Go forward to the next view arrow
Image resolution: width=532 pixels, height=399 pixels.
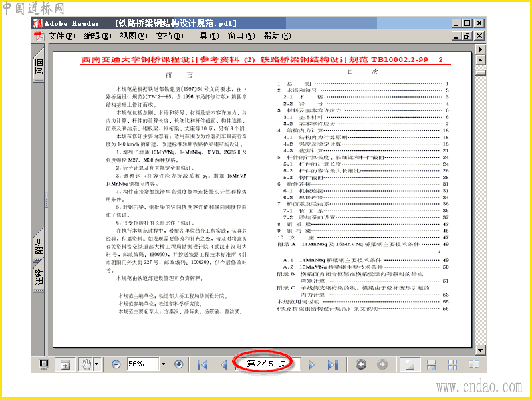(382, 364)
